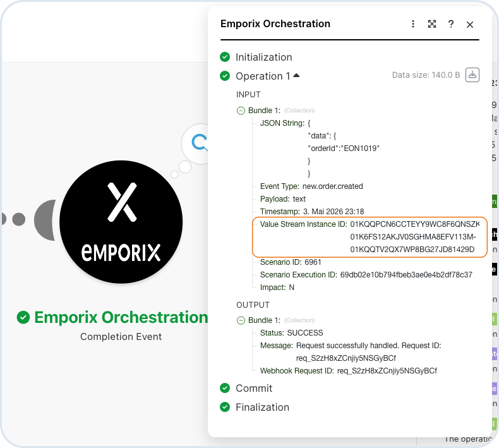Open the three-dot options menu in panel header

pyautogui.click(x=412, y=24)
